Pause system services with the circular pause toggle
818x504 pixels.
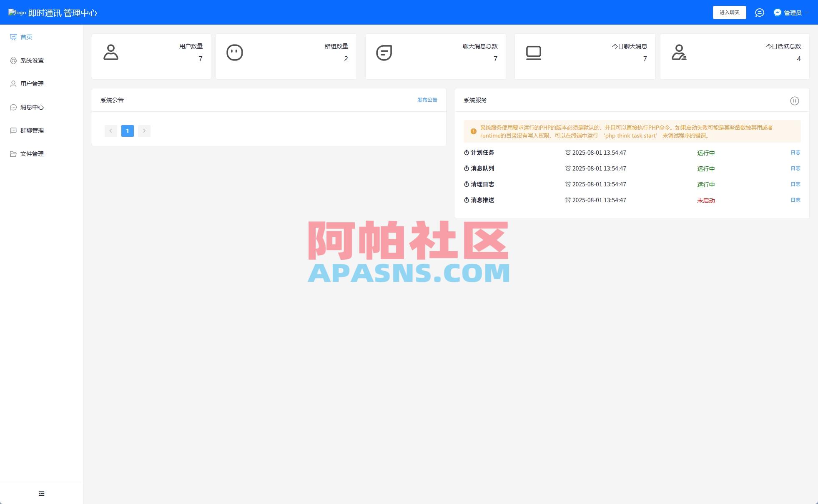(x=795, y=101)
